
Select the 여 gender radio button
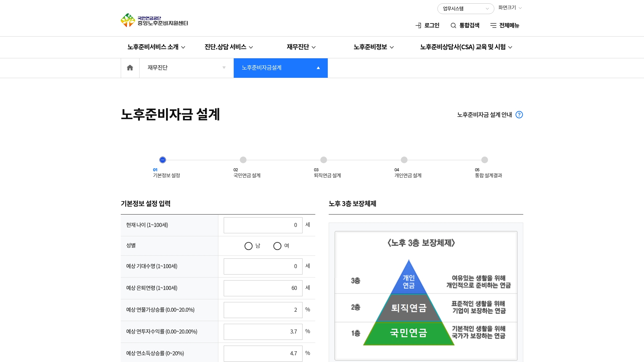coord(277,246)
